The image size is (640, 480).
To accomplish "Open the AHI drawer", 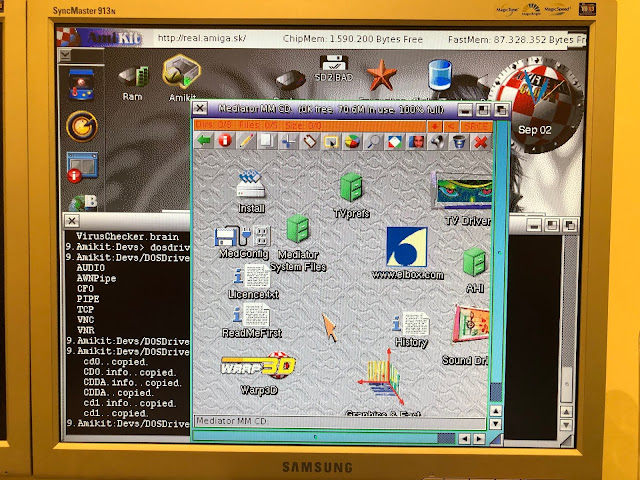I will pyautogui.click(x=475, y=269).
